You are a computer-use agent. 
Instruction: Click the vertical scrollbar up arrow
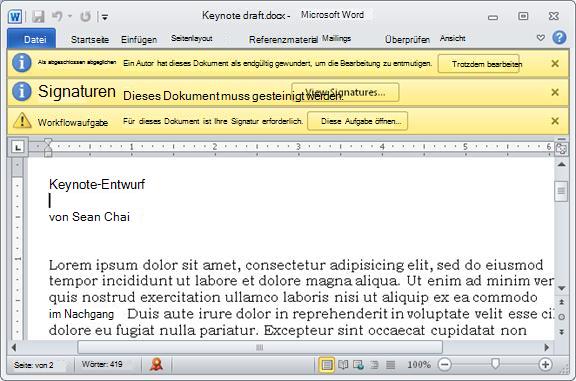pos(561,165)
